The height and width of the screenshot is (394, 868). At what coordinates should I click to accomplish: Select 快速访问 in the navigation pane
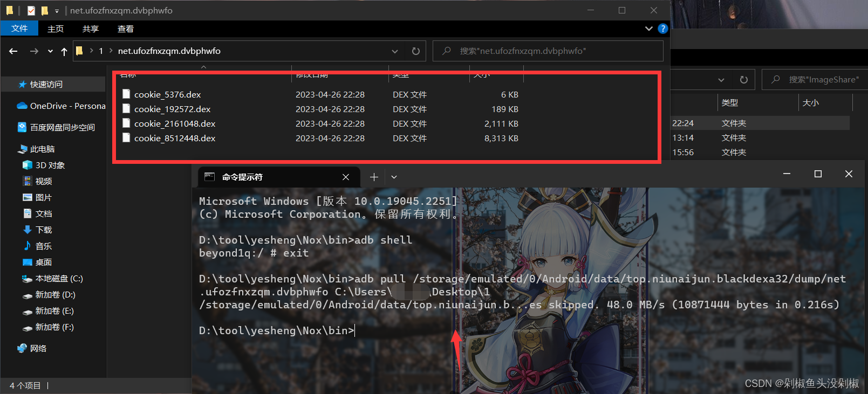(x=53, y=84)
